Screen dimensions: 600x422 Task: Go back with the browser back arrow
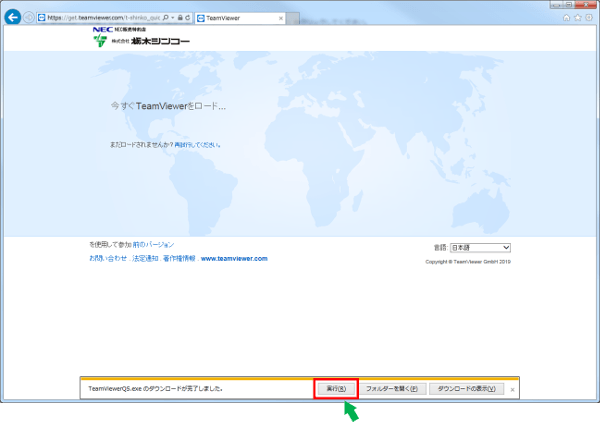point(13,17)
